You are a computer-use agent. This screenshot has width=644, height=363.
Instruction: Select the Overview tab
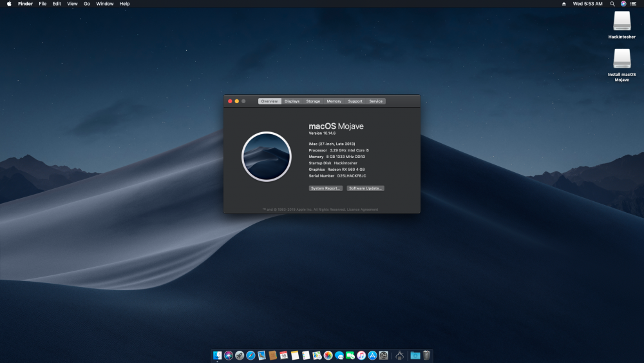pos(269,101)
